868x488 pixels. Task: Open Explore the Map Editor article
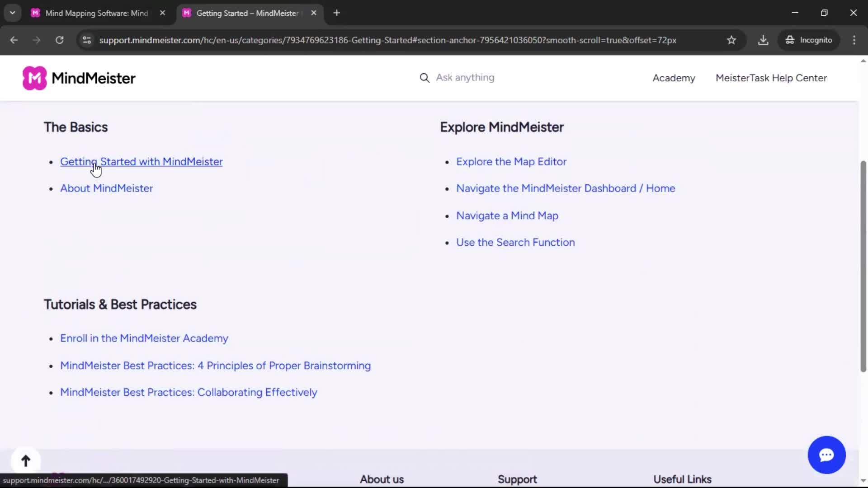511,162
